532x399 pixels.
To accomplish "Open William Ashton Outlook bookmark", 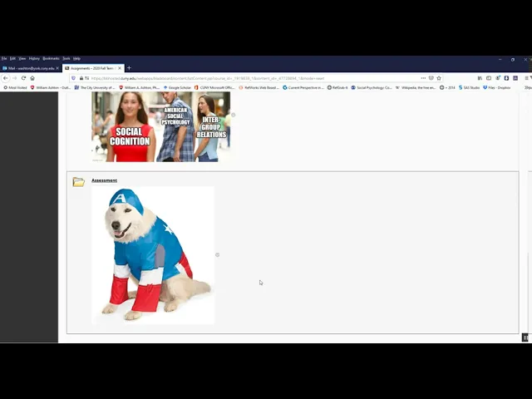I will point(51,87).
